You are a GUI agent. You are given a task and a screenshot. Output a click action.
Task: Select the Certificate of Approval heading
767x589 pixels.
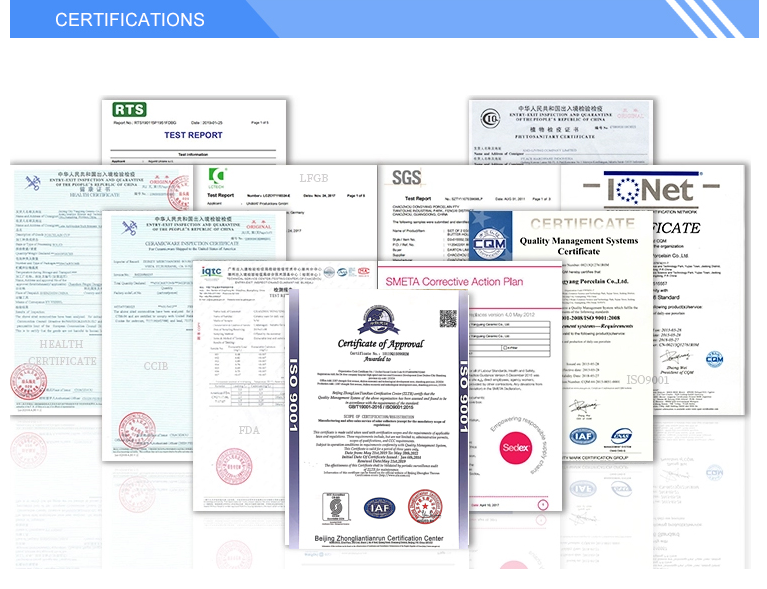pos(381,344)
